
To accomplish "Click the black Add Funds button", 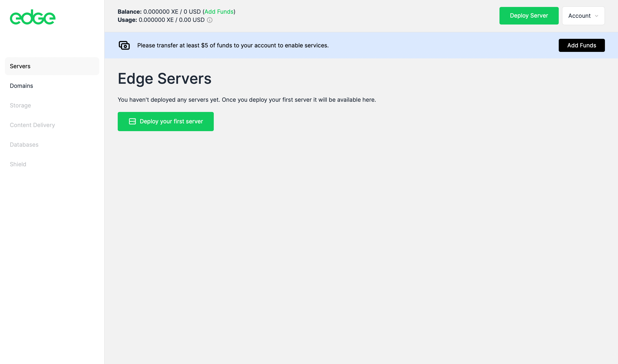I will (581, 45).
